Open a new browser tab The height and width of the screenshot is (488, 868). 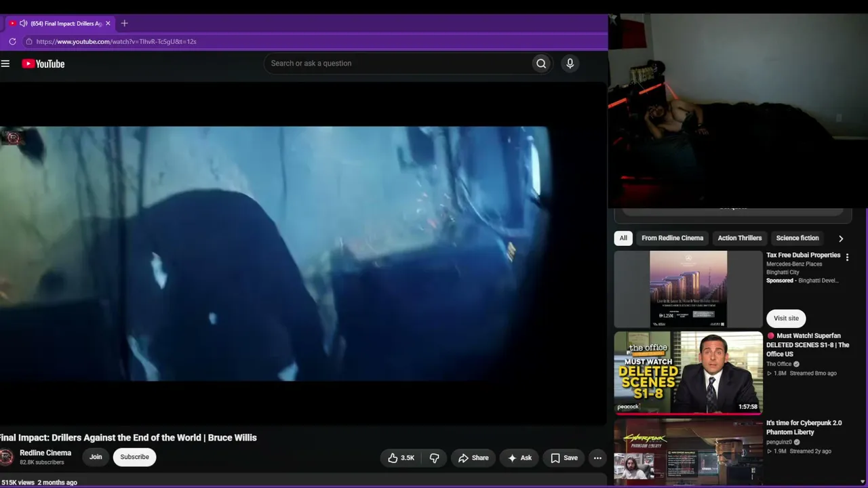(124, 24)
